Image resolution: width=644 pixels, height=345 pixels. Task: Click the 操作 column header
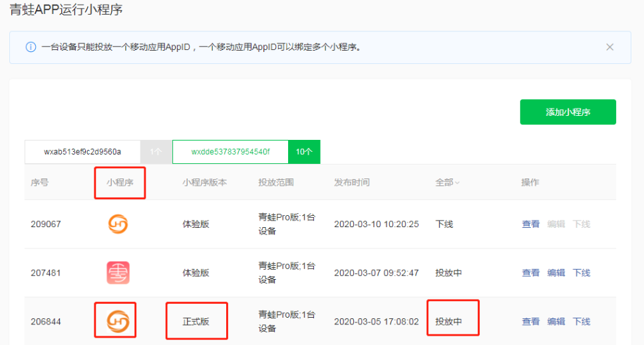530,182
